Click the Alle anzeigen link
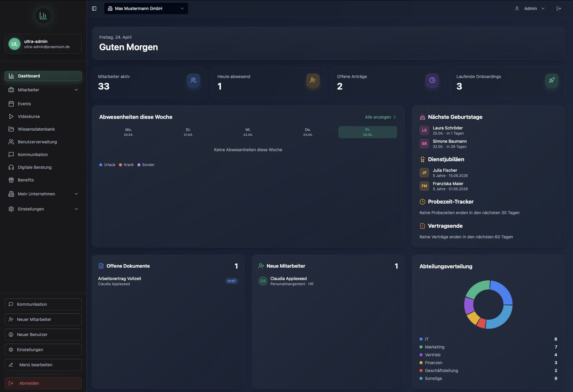 tap(380, 117)
